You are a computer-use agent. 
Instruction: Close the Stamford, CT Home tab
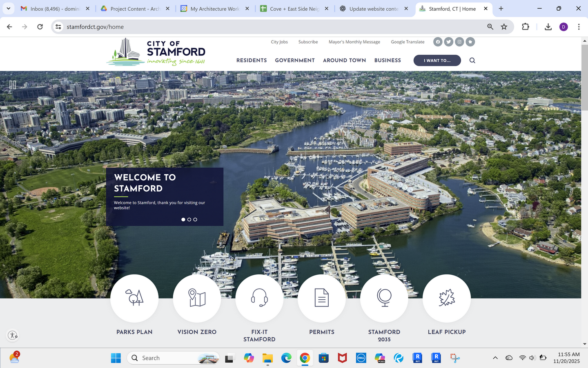click(486, 9)
